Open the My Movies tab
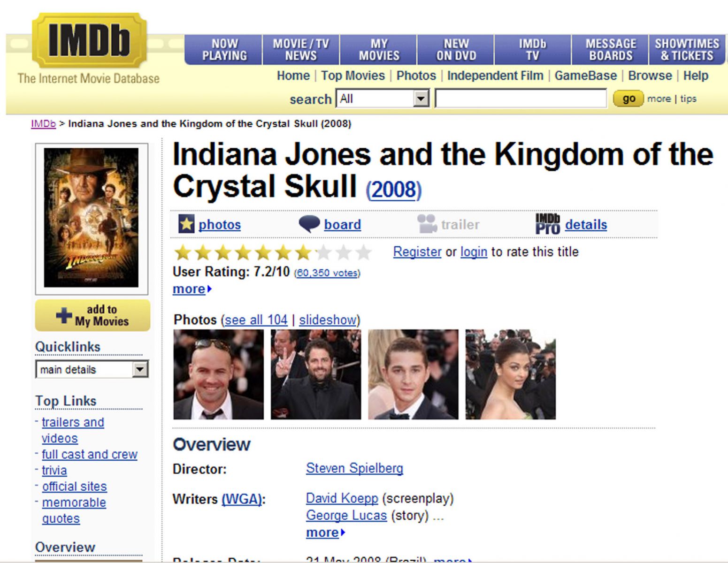The width and height of the screenshot is (728, 563). [x=378, y=50]
